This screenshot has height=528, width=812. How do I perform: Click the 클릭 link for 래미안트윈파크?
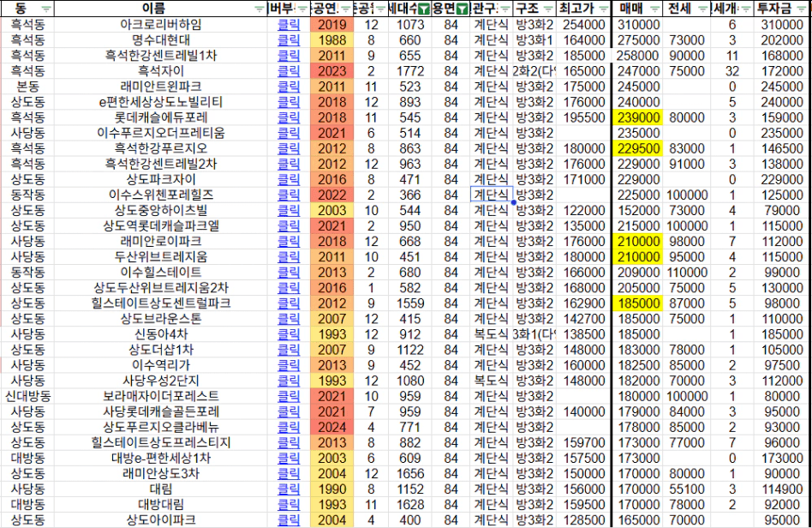tap(289, 86)
